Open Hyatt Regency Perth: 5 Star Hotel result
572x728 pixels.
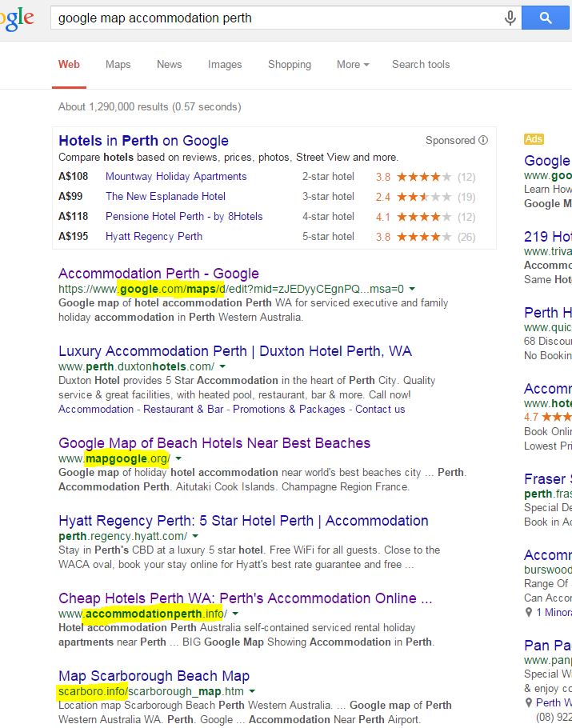pyautogui.click(x=243, y=521)
